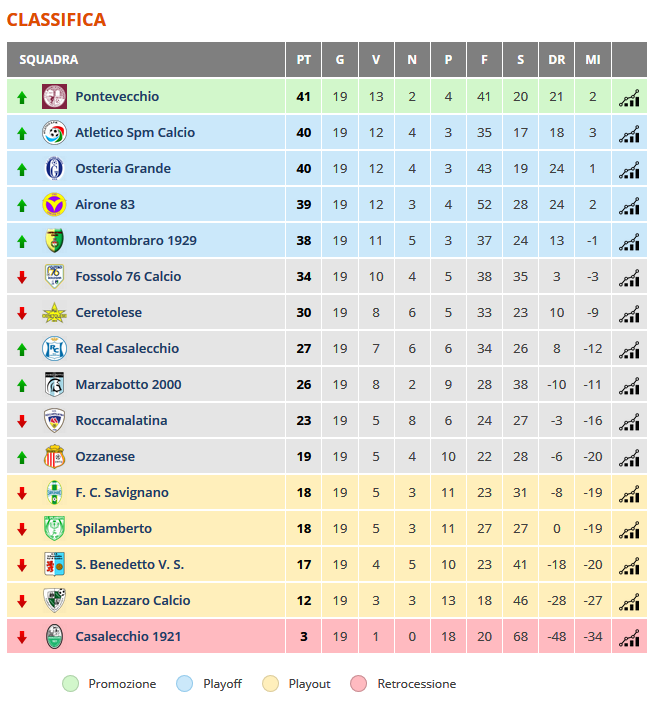Click the green Promozione legend swatch
Viewport: 661px width, 701px height.
[71, 684]
